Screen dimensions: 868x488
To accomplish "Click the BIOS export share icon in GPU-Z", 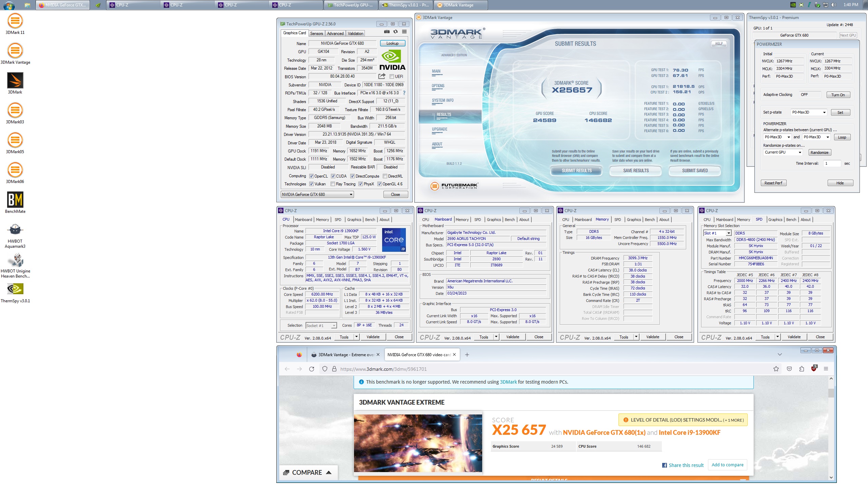I will pyautogui.click(x=382, y=76).
